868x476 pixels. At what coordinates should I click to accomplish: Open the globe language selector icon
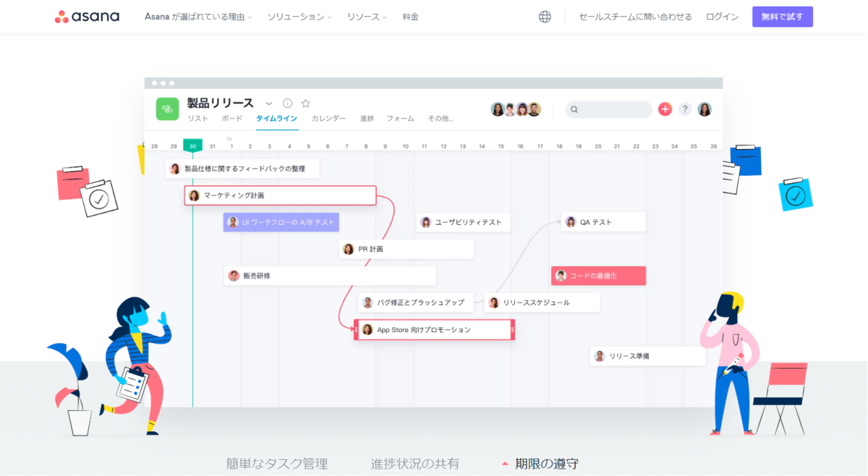pyautogui.click(x=545, y=16)
